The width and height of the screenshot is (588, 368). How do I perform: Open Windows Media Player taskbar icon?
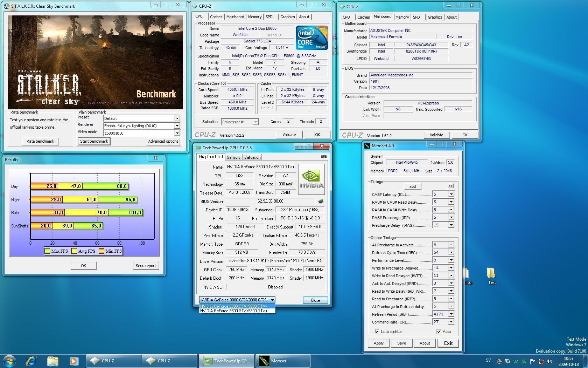73,361
